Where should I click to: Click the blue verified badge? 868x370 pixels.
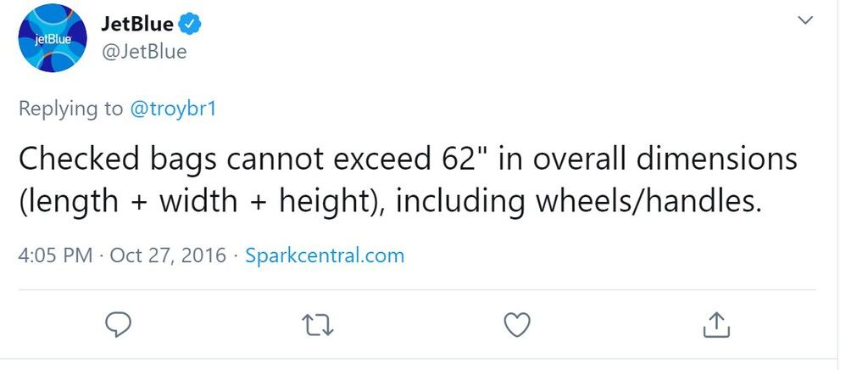[x=191, y=25]
